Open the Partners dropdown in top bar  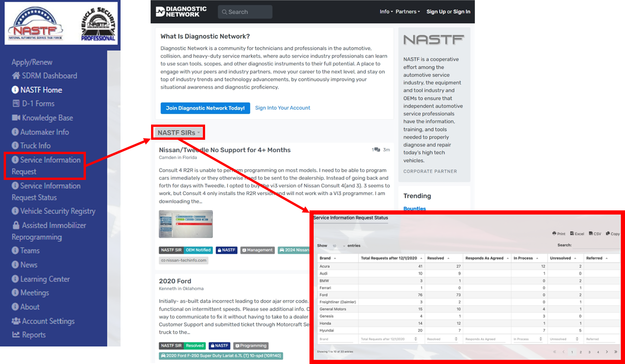(408, 12)
